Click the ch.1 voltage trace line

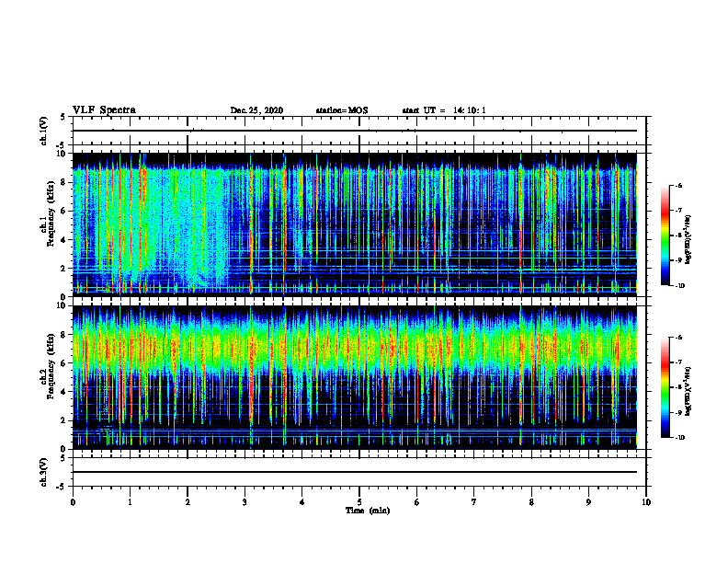[x=355, y=131]
